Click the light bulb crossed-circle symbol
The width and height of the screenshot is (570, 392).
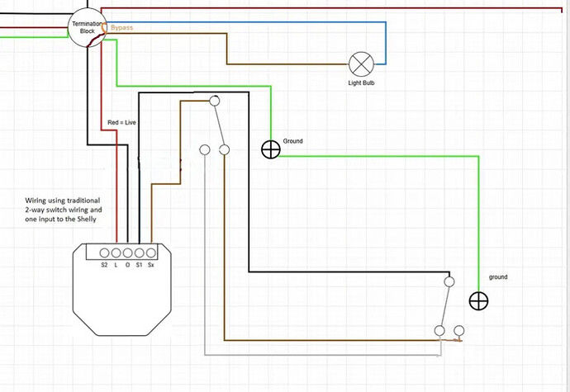pyautogui.click(x=361, y=64)
